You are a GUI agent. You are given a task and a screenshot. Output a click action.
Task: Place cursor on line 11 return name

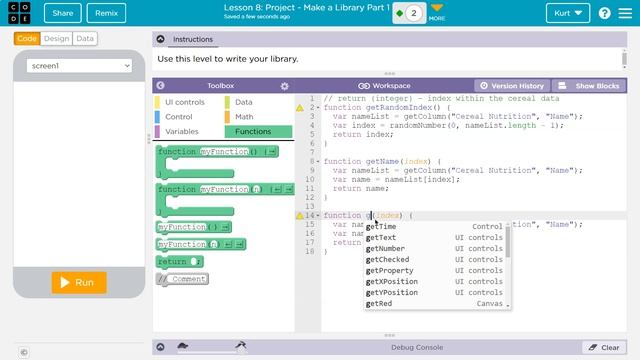pos(361,189)
